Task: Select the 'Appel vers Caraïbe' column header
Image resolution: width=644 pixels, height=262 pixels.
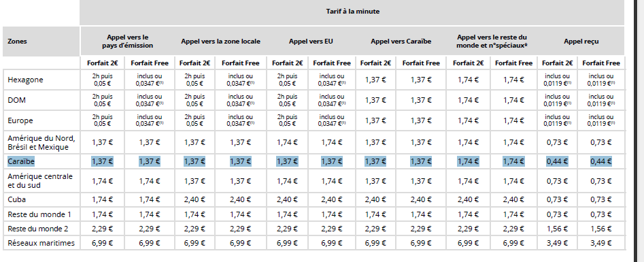Action: pyautogui.click(x=401, y=41)
